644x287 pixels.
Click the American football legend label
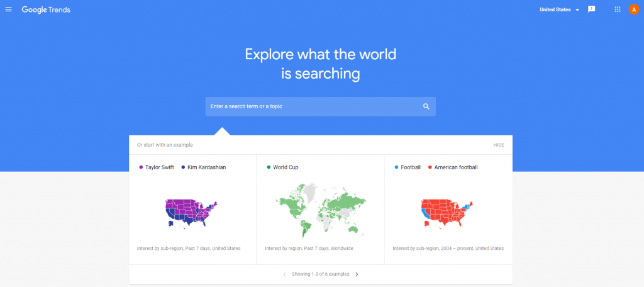[x=456, y=167]
